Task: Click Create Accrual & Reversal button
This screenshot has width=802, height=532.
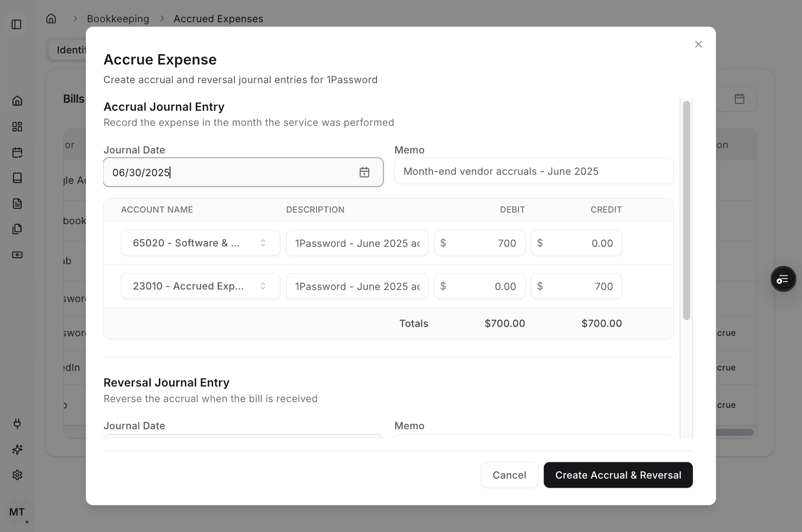Action: (618, 475)
